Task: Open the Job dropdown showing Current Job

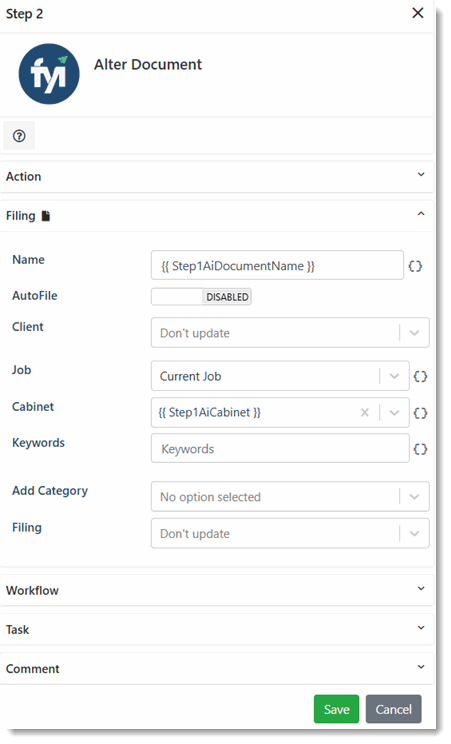Action: (x=280, y=376)
